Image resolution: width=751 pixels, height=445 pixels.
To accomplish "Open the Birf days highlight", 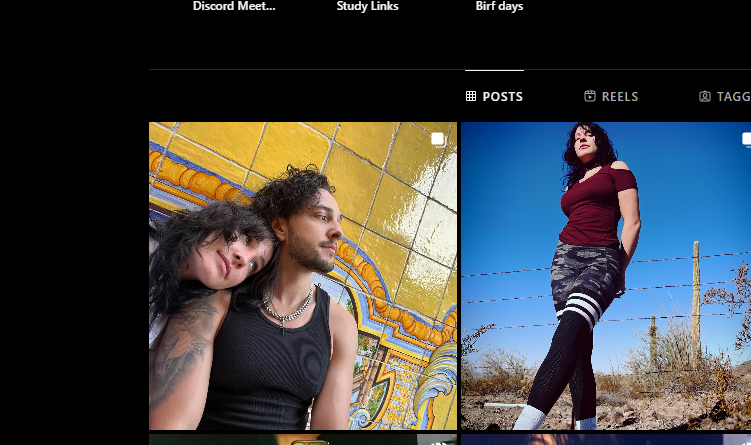I will point(499,7).
